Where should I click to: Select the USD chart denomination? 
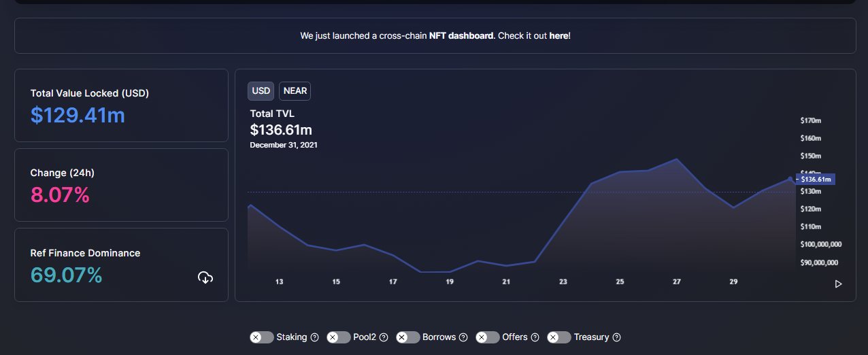pyautogui.click(x=261, y=90)
